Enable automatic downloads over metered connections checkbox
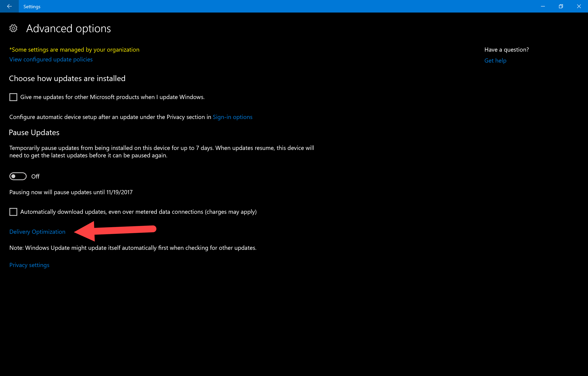This screenshot has height=376, width=588. coord(13,212)
